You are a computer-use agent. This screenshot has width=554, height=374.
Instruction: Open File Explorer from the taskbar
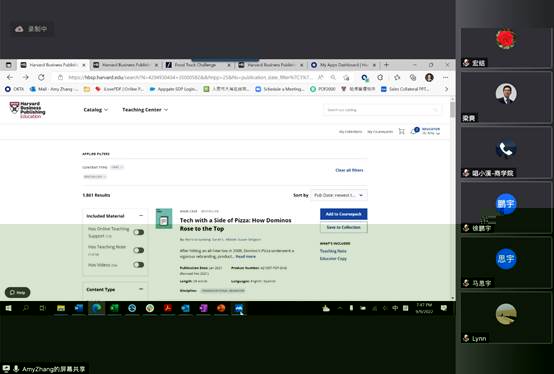click(x=61, y=308)
